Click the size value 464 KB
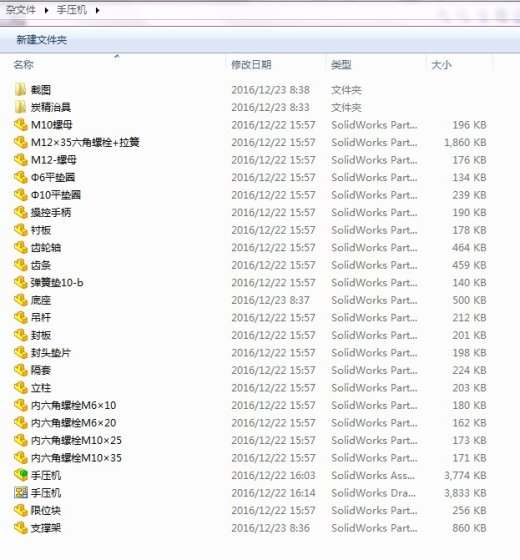520x560 pixels. coord(469,247)
